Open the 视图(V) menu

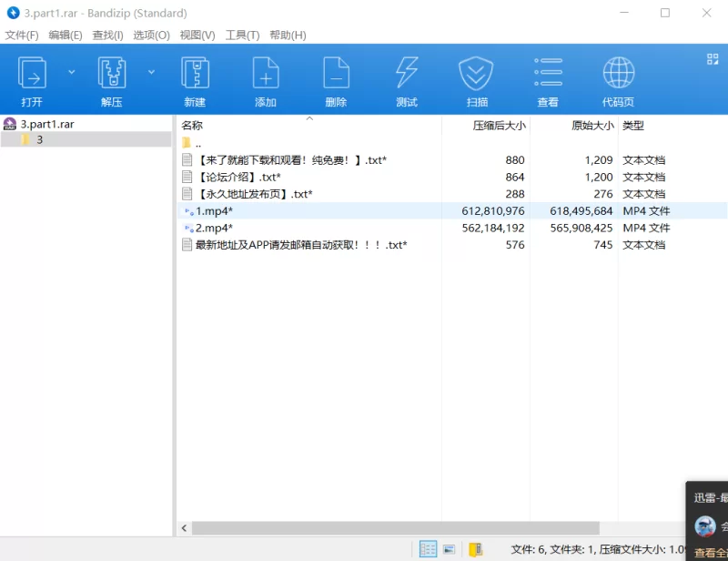click(x=197, y=36)
